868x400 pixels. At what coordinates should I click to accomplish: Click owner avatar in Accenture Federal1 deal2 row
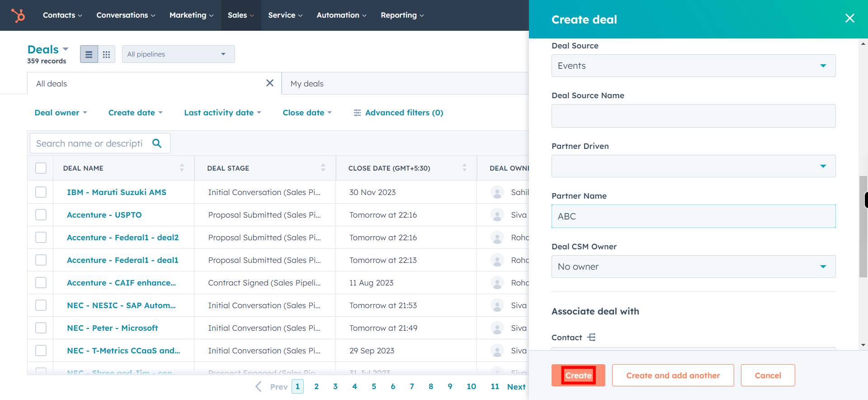point(497,238)
